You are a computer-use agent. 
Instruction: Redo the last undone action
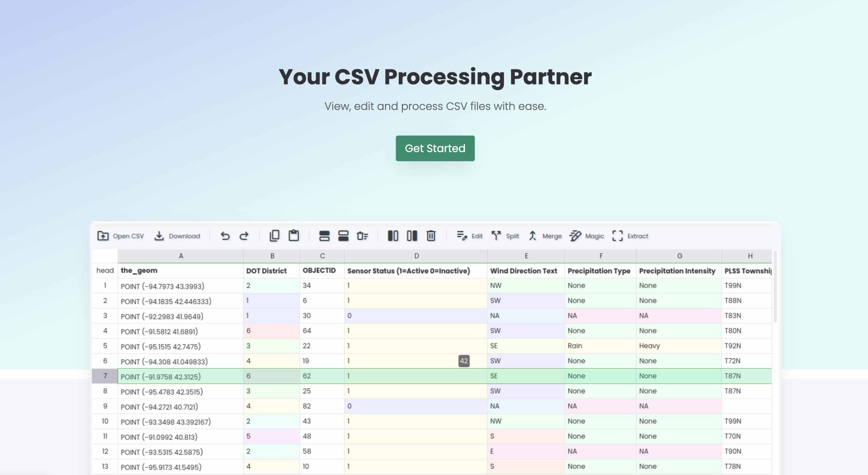[244, 236]
